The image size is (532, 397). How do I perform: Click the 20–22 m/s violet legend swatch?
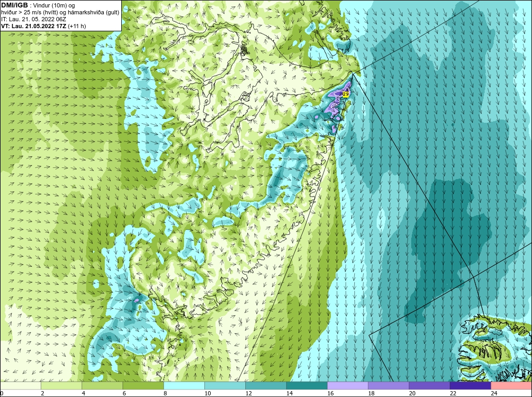[429, 385]
